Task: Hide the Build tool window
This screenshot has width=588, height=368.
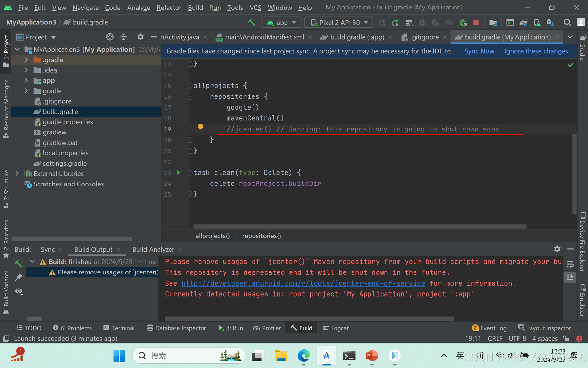Action: pyautogui.click(x=571, y=249)
